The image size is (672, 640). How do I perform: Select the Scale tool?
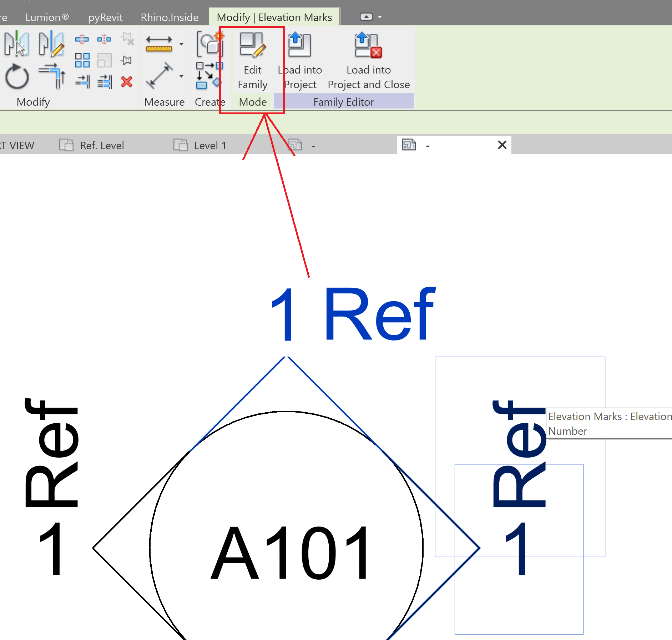point(104,60)
